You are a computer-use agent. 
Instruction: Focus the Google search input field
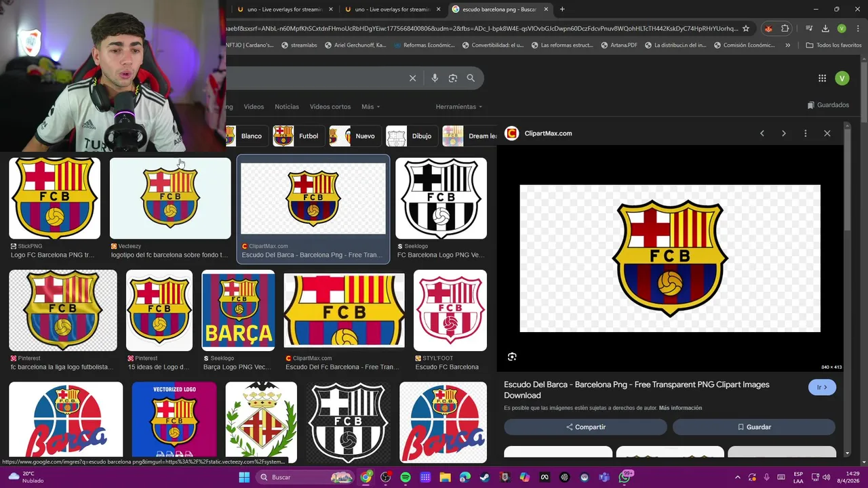pos(315,78)
